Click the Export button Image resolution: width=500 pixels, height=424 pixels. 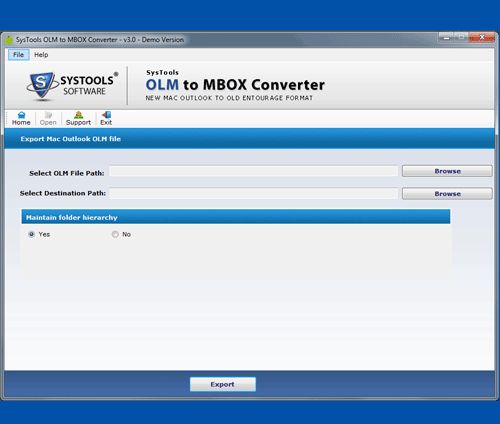pos(223,384)
